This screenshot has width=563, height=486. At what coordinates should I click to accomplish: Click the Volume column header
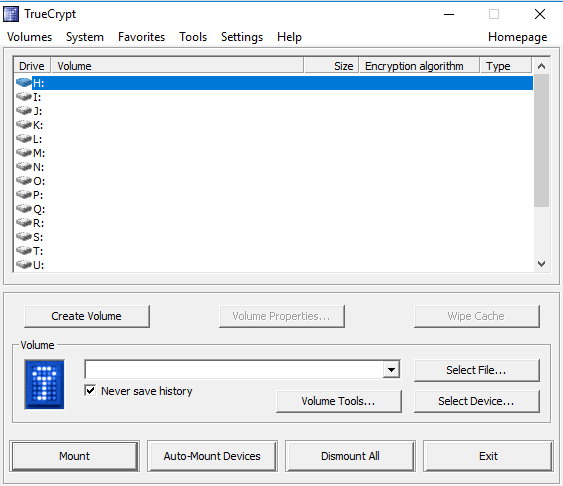click(x=177, y=66)
